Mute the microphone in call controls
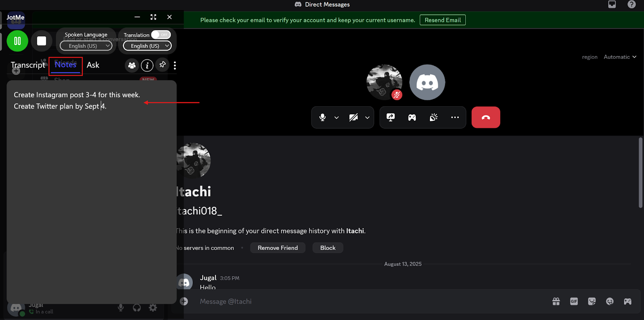The height and width of the screenshot is (320, 644). coord(322,118)
